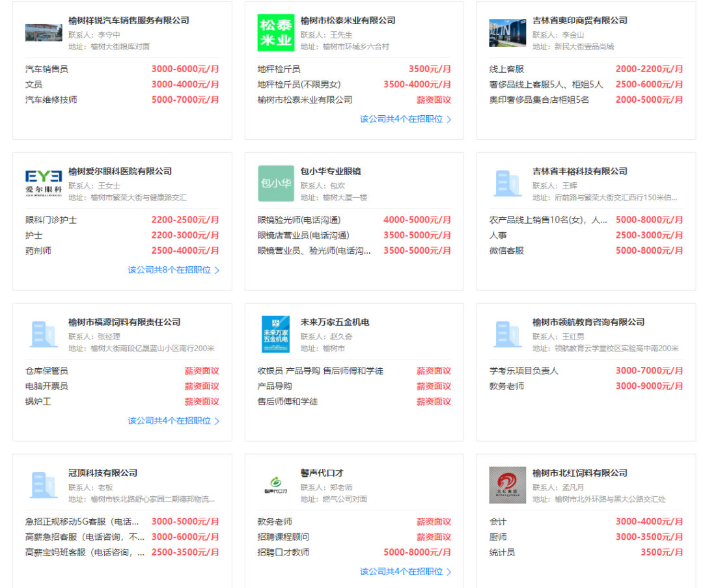Click the red 北红集团 logo
Viewport: 703px width, 588px height.
[x=508, y=485]
